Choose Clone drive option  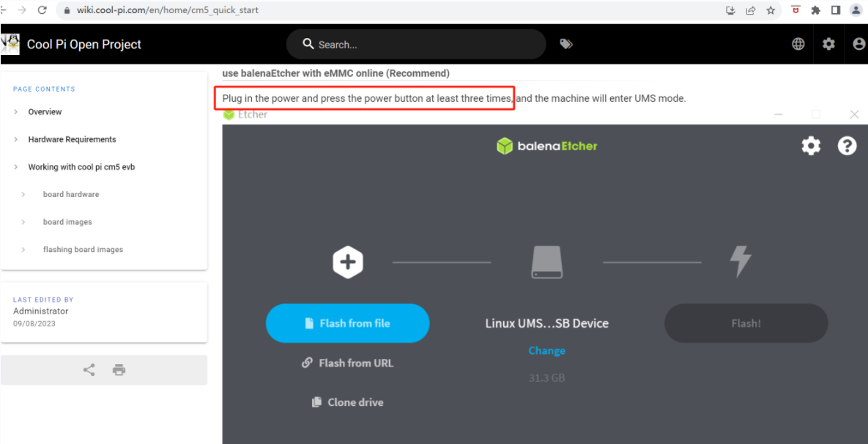click(348, 402)
